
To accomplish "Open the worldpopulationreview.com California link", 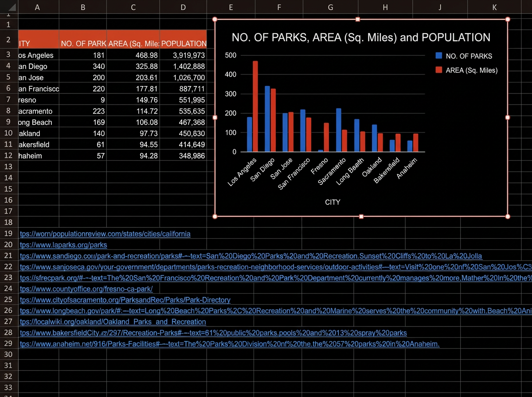I will click(105, 234).
